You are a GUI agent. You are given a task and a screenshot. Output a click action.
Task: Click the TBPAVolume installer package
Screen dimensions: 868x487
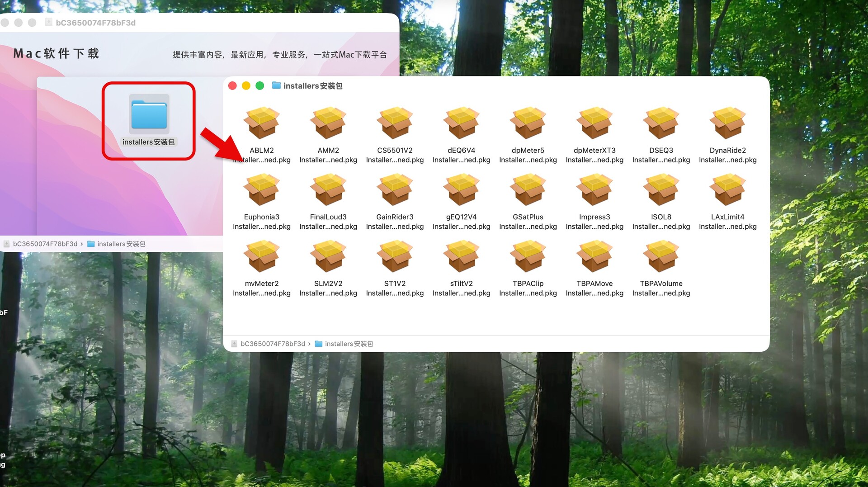[x=661, y=256]
